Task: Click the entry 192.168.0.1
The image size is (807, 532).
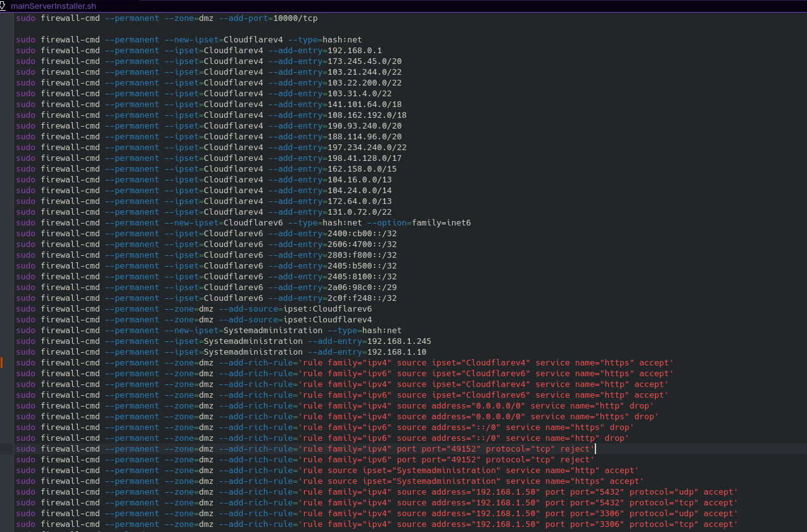Action: coord(355,50)
